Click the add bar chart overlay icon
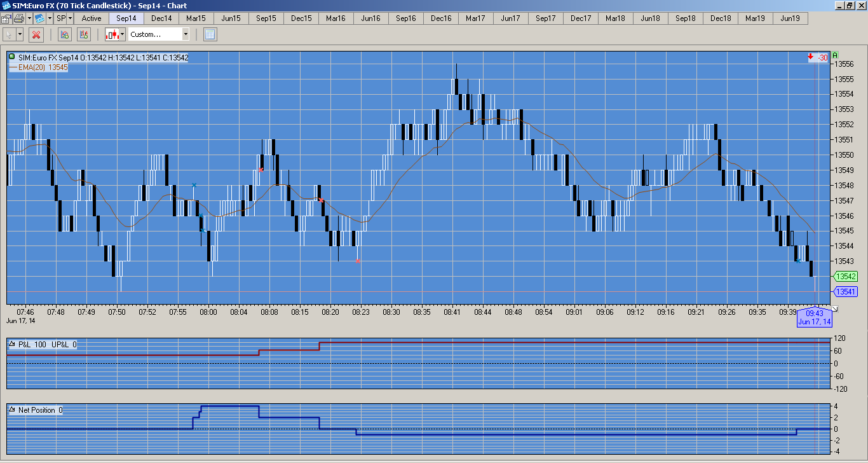The width and height of the screenshot is (868, 463). click(x=83, y=34)
